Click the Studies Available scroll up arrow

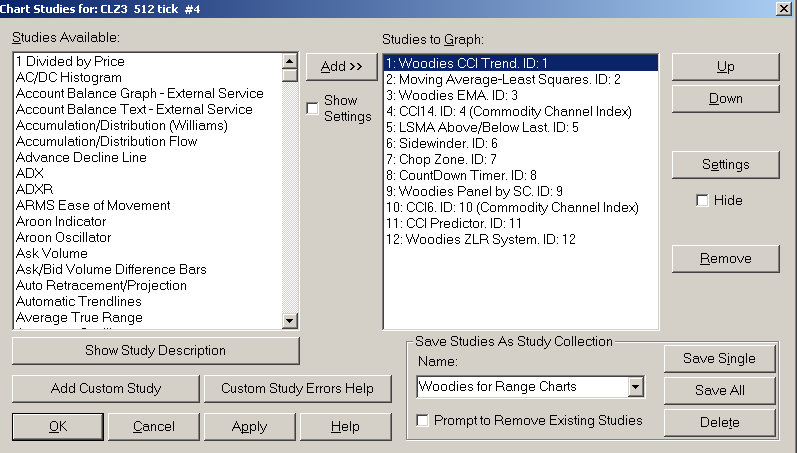tap(289, 62)
